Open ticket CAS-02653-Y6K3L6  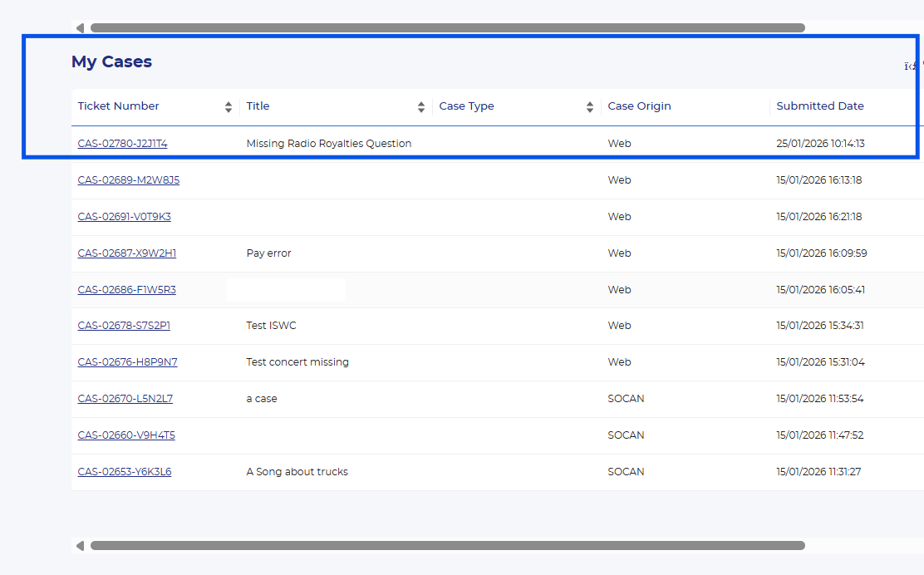click(x=124, y=472)
